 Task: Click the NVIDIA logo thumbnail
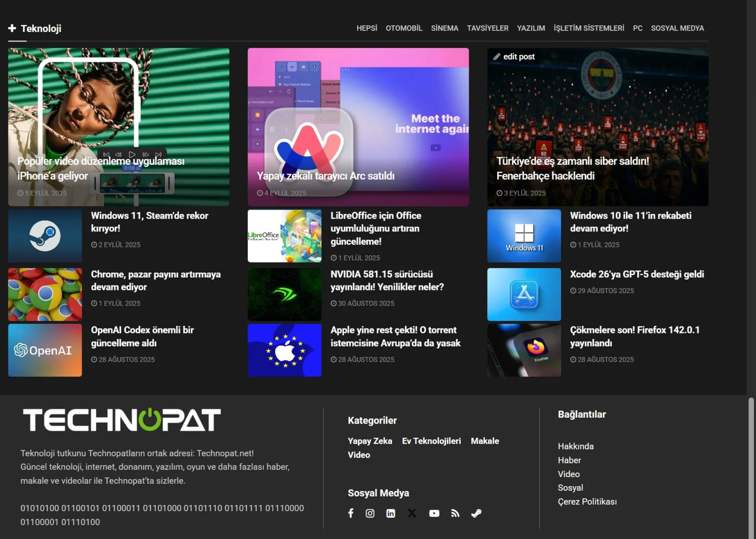click(285, 294)
